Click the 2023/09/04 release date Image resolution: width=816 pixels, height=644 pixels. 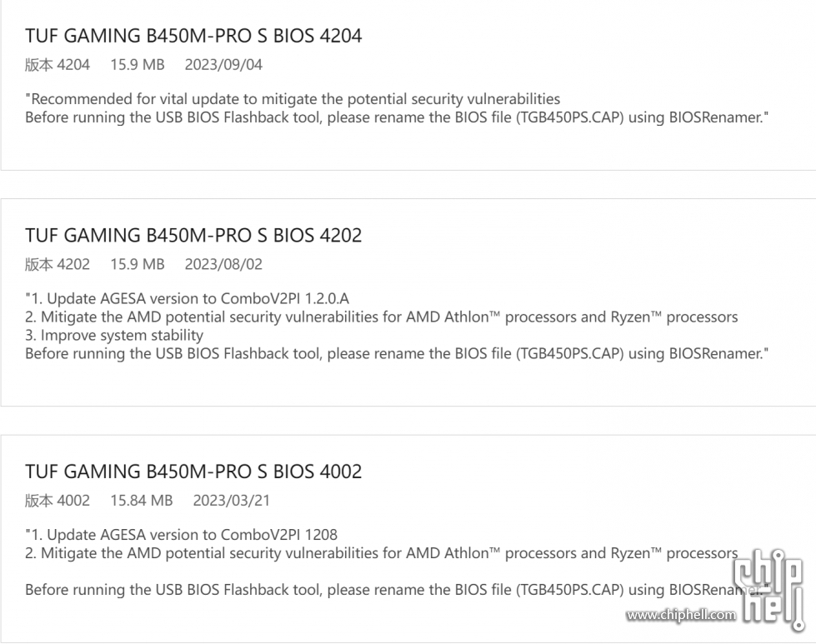(x=223, y=64)
